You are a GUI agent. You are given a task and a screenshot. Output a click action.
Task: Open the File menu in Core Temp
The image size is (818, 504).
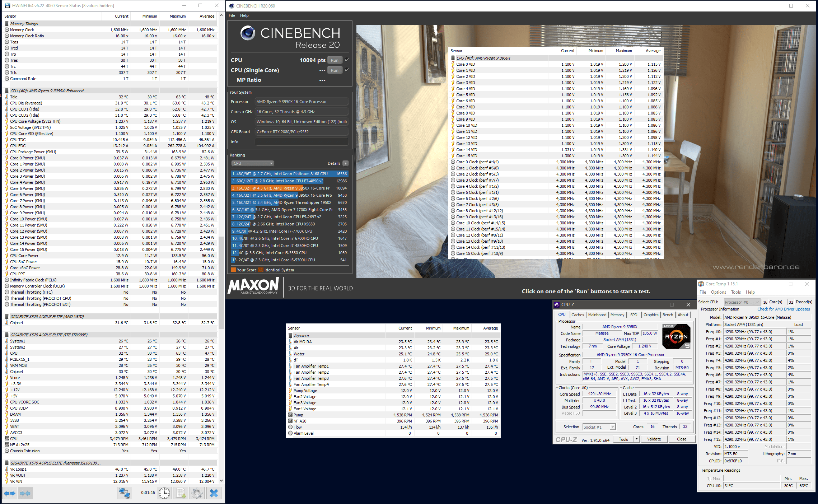703,292
